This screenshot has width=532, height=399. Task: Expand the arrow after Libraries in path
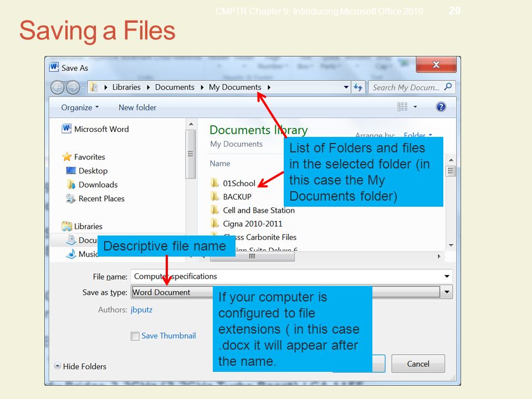coord(149,88)
